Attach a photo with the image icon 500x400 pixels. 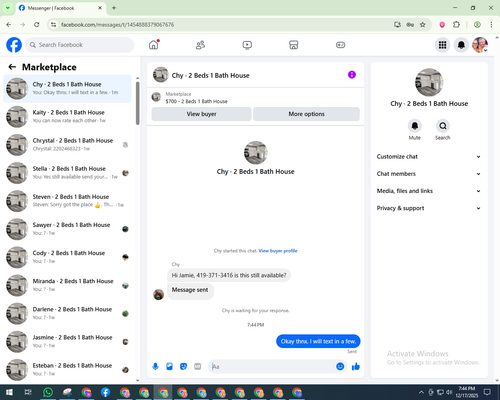169,367
